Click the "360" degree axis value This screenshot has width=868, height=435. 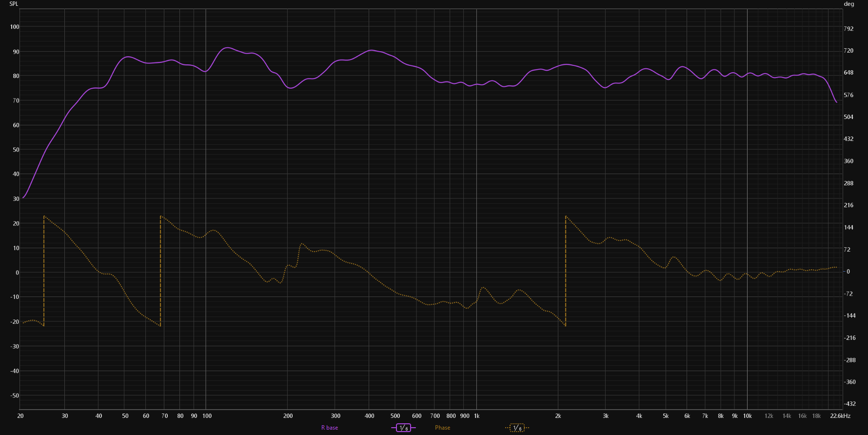coord(849,161)
